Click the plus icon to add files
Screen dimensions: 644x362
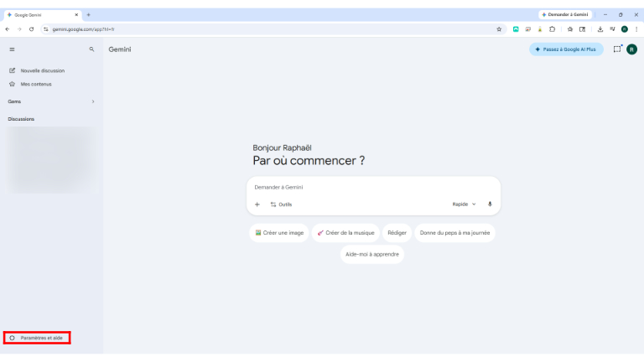point(257,204)
